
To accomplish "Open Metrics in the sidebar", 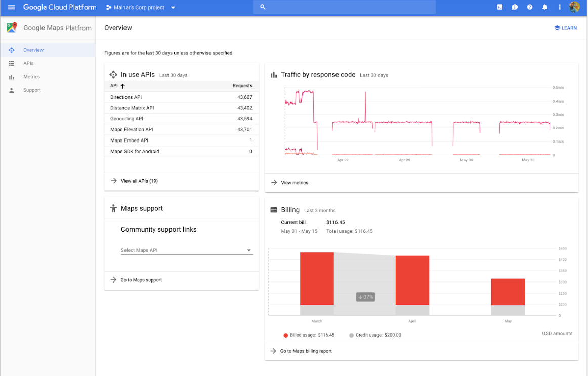I will point(48,77).
